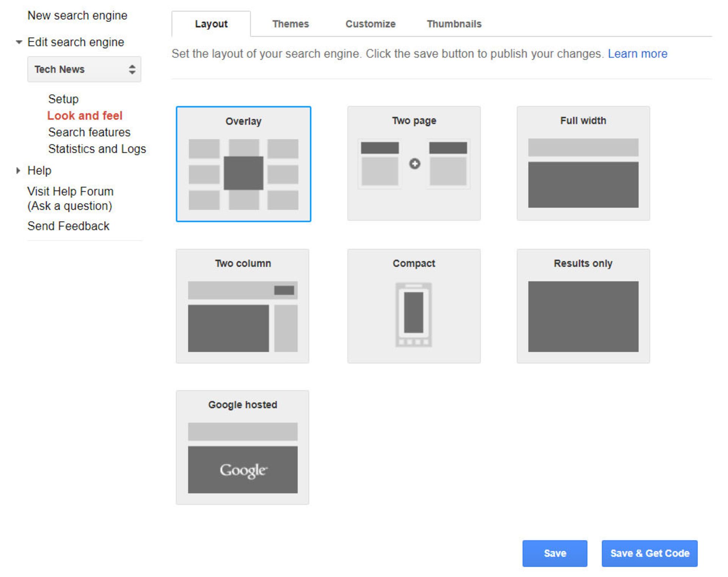728x577 pixels.
Task: Open the Customize tab
Action: (x=370, y=24)
